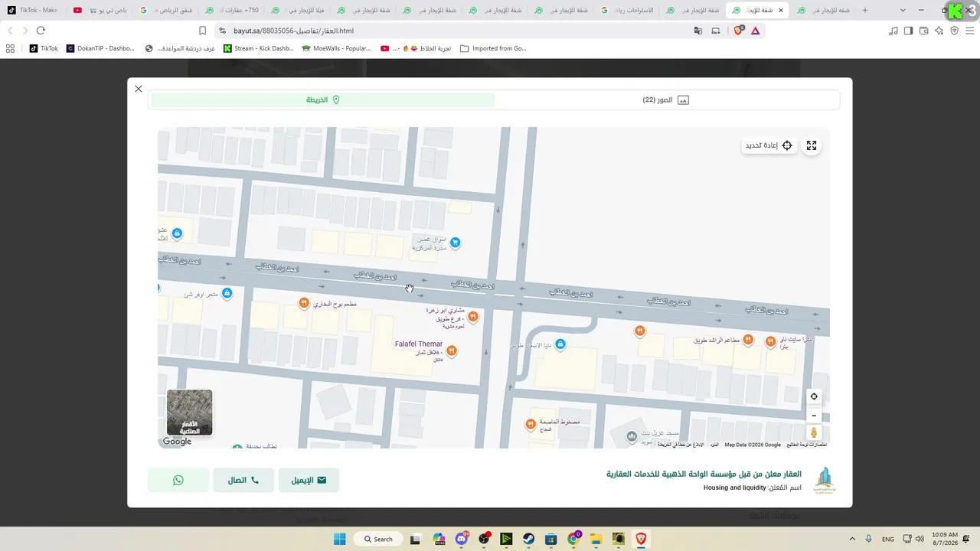980x551 pixels.
Task: Click the بيتزا سايت داو pizza pin
Action: 770,341
